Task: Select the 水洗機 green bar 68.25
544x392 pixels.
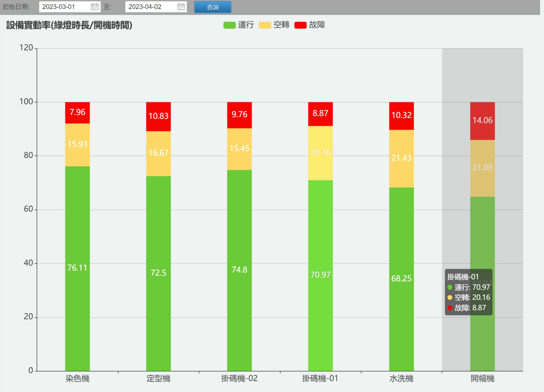Action: (x=401, y=279)
